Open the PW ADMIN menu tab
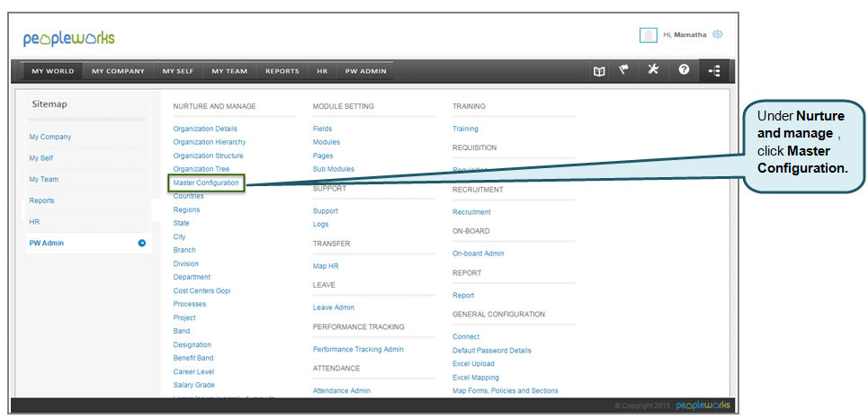 pos(365,71)
